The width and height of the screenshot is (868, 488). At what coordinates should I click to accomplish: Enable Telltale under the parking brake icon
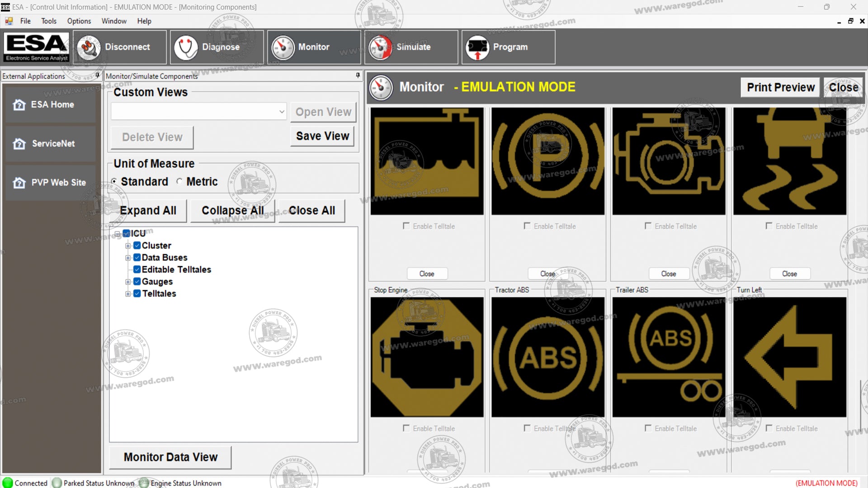pyautogui.click(x=527, y=226)
